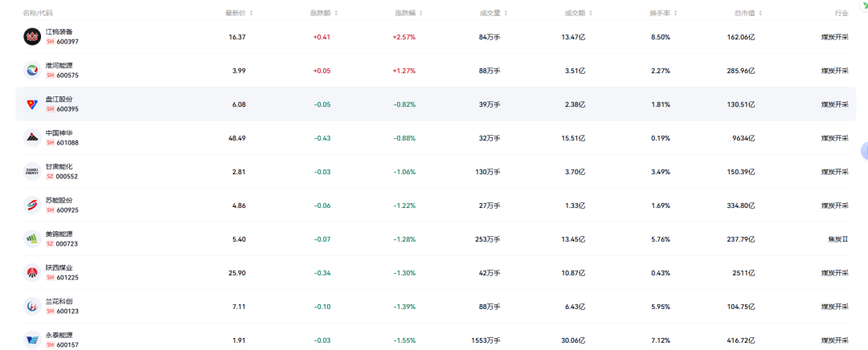Screen dimensions: 868x350
Task: Click the 江钨装备 company logo
Action: tap(32, 37)
